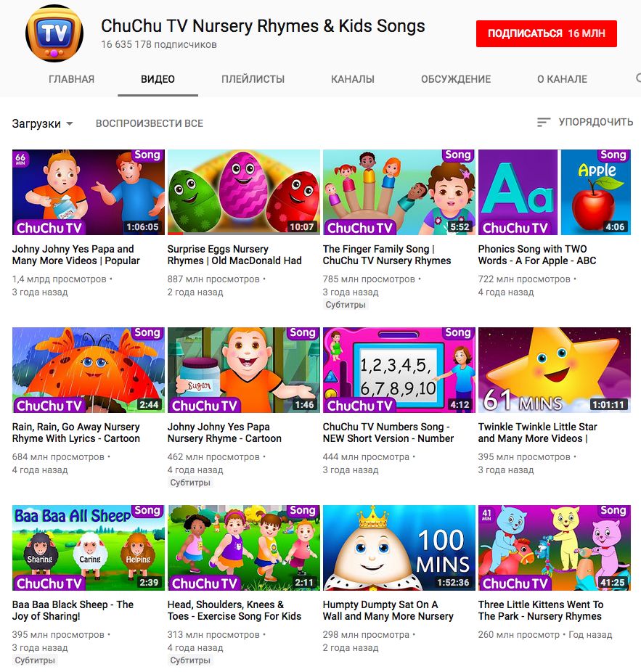The height and width of the screenshot is (672, 641).
Task: Open the Twinkle Twinkle Little Star thumbnail
Action: (x=555, y=370)
